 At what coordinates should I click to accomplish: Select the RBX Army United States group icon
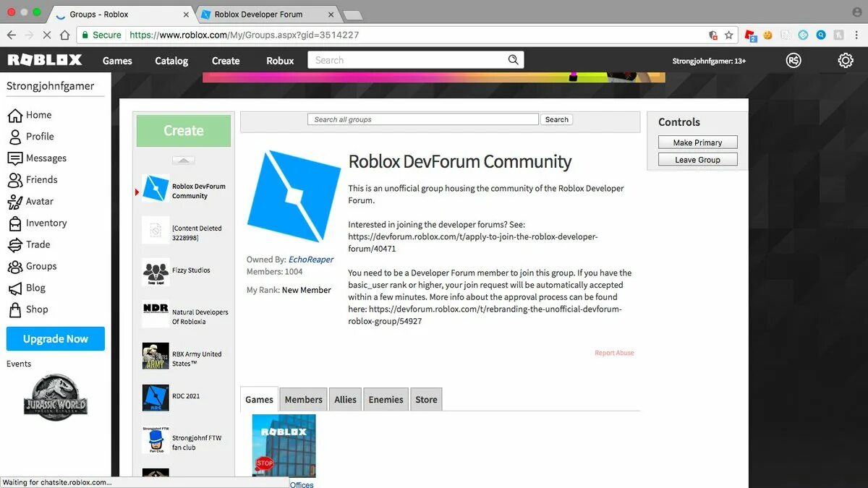coord(156,356)
